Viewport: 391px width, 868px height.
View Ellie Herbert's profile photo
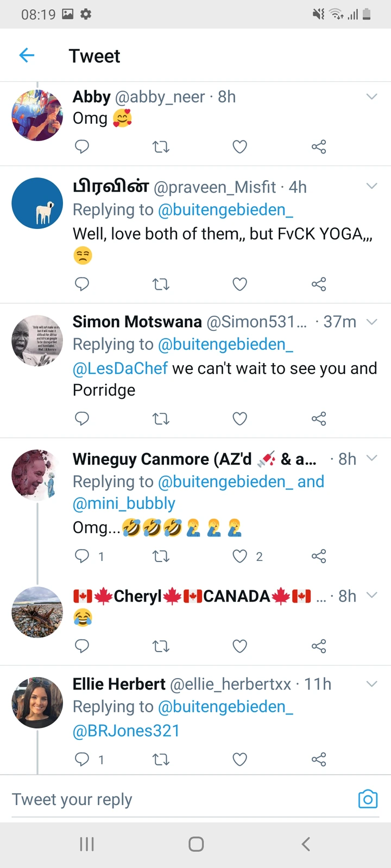[37, 702]
